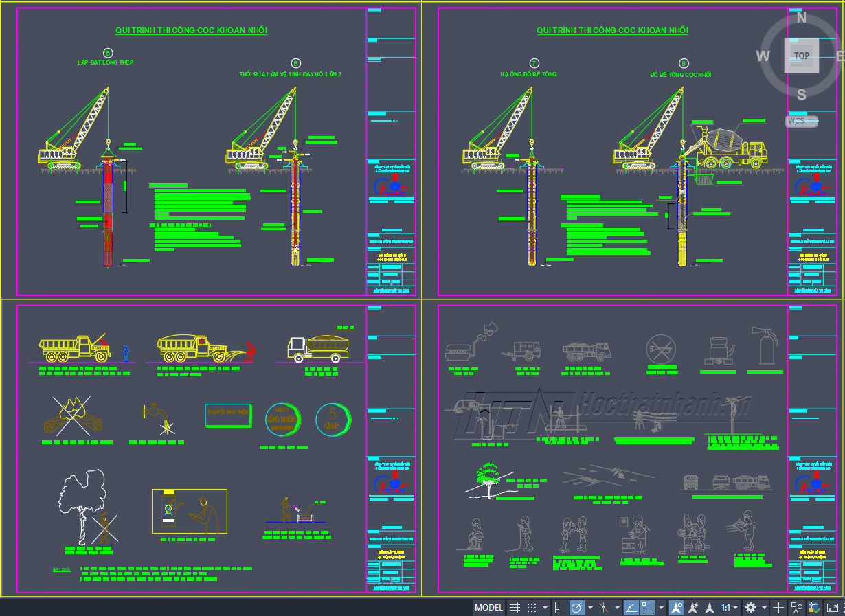This screenshot has width=845, height=616.
Task: Click the polar tracking icon
Action: coord(576,608)
